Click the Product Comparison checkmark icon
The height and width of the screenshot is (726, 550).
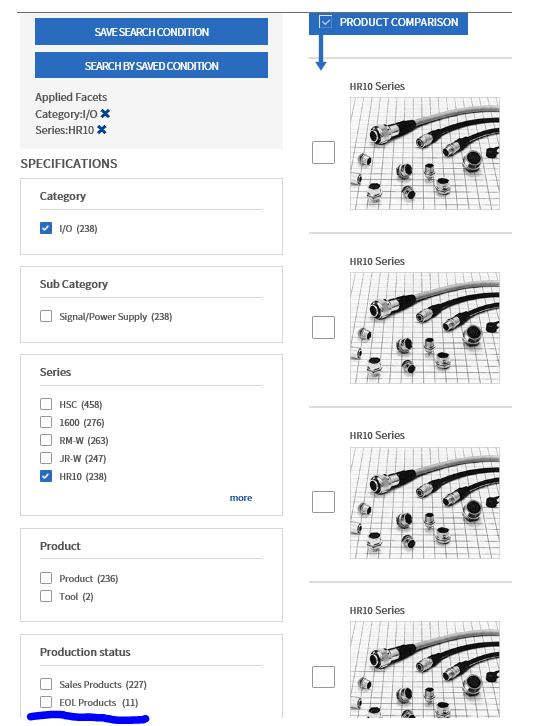(x=325, y=22)
